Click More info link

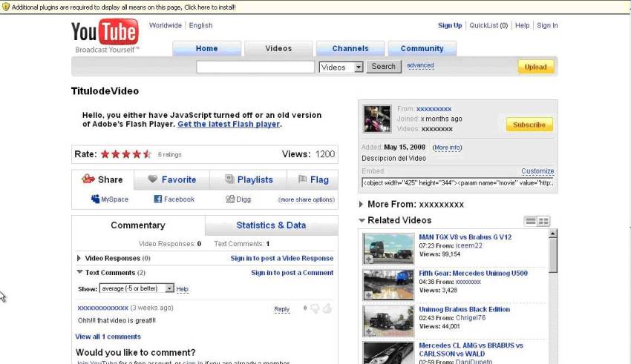point(447,148)
